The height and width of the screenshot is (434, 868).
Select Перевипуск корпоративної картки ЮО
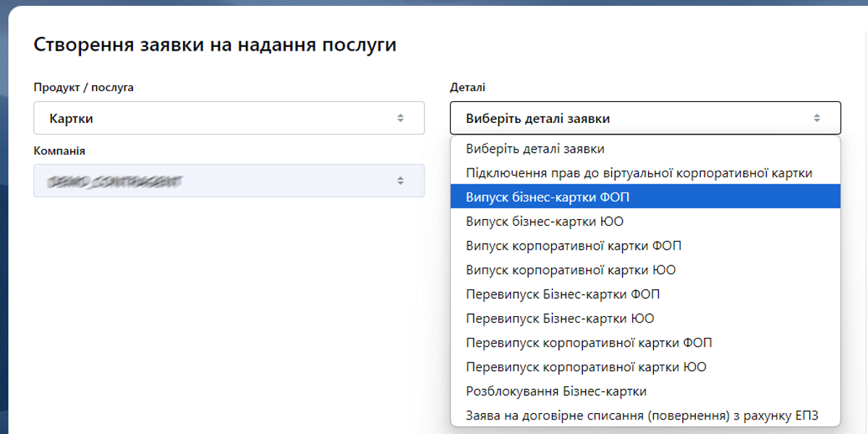(645, 367)
